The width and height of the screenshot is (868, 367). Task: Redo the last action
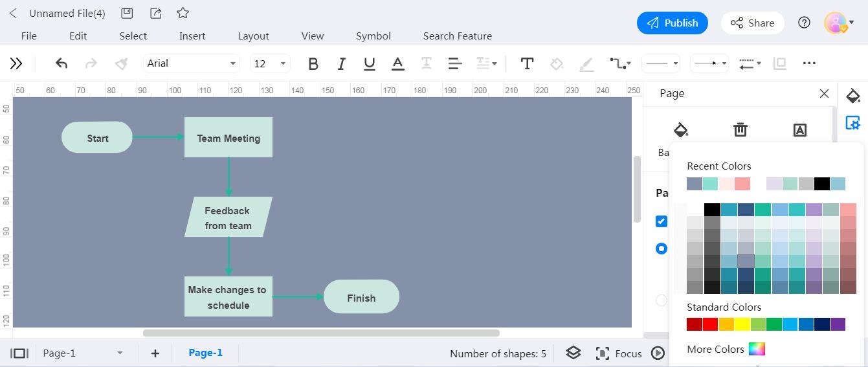[91, 63]
